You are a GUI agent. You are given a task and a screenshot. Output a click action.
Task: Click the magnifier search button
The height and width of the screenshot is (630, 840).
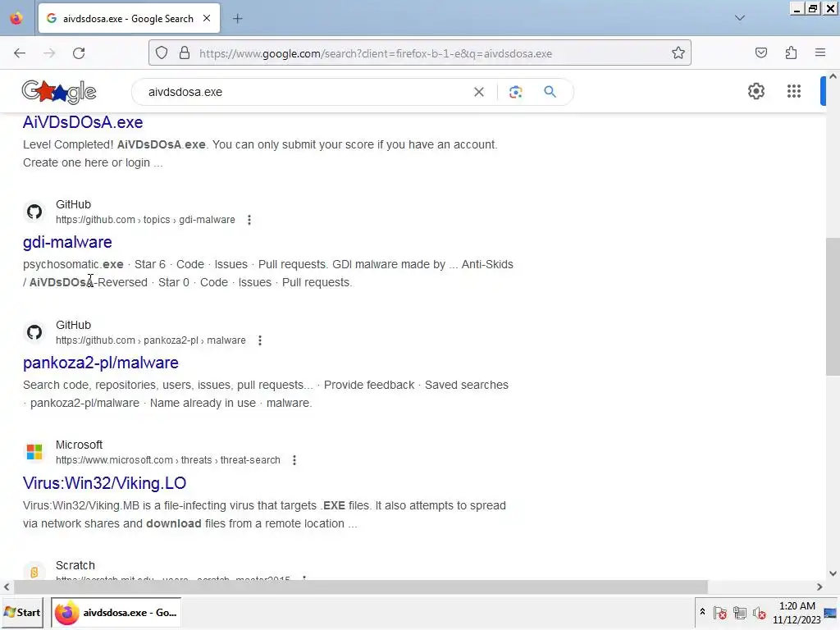[550, 92]
